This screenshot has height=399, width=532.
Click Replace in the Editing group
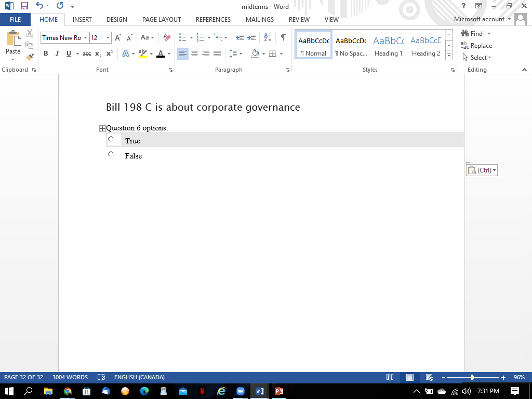tap(476, 45)
